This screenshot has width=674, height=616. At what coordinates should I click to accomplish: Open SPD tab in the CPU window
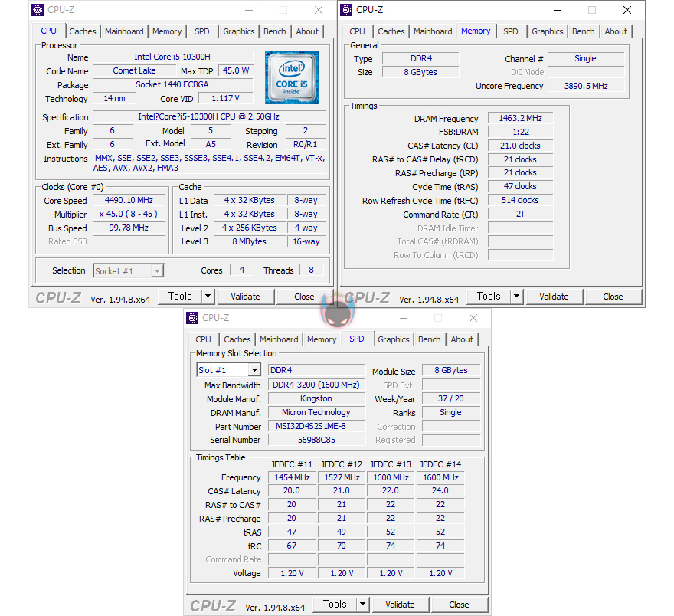[x=201, y=31]
